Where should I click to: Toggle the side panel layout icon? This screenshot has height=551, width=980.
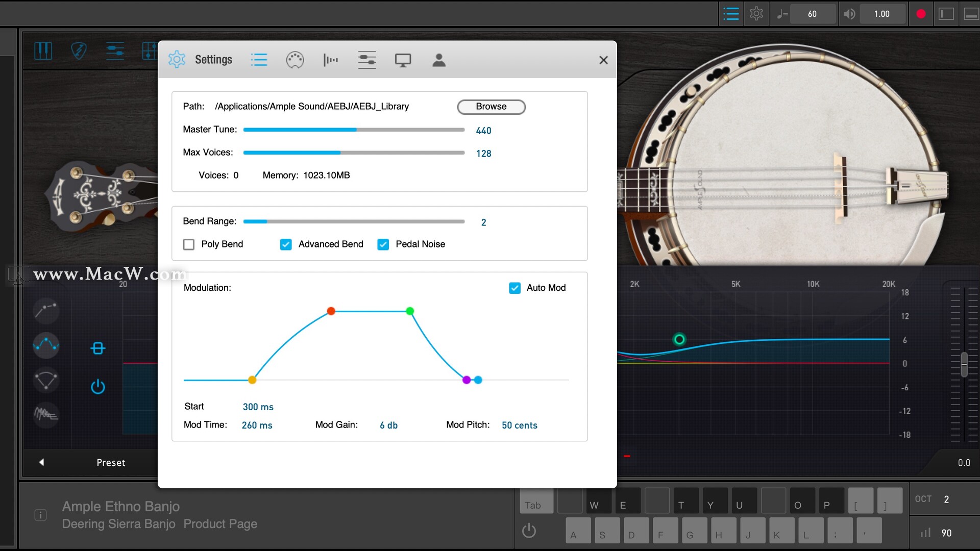[x=946, y=14]
